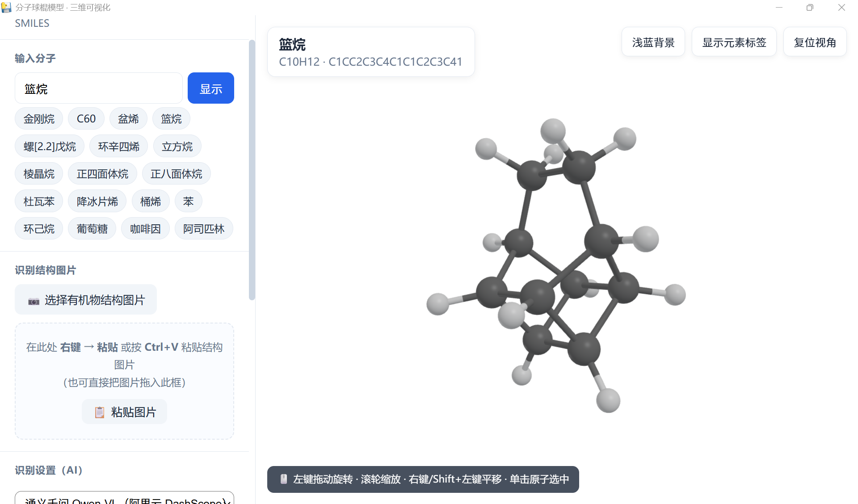Maximize the window via title bar button
The width and height of the screenshot is (858, 504).
[x=810, y=7]
